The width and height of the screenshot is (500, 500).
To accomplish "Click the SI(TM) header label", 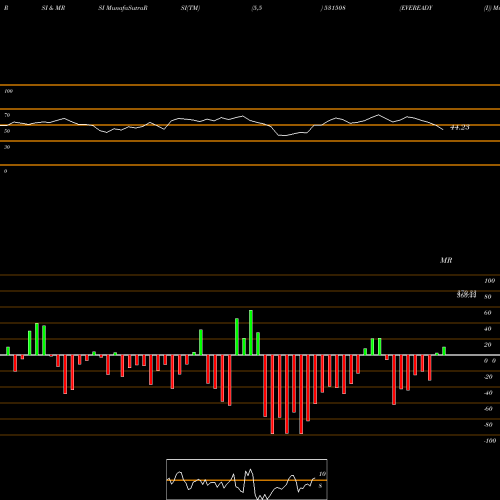I will click(x=190, y=8).
